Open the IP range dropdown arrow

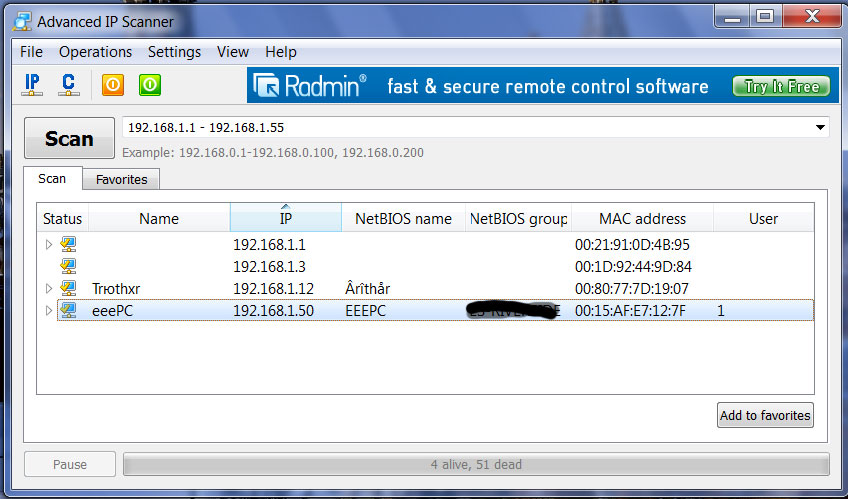coord(820,128)
